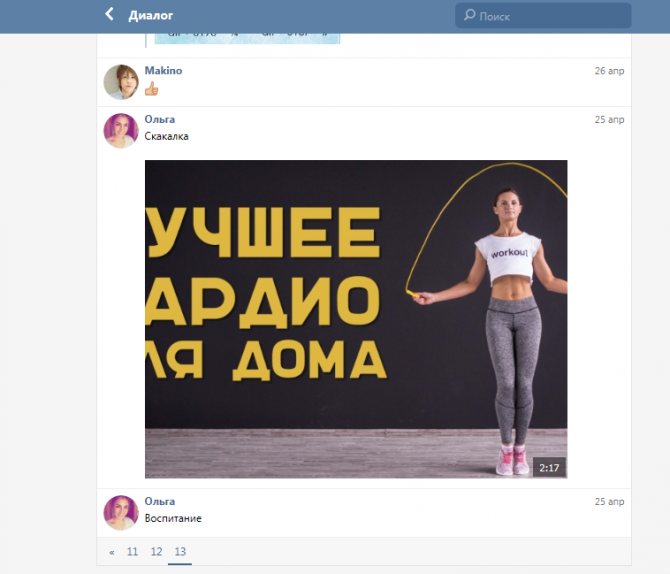Viewport: 670px width, 574px height.
Task: Focus the Поиск search field
Action: [543, 16]
